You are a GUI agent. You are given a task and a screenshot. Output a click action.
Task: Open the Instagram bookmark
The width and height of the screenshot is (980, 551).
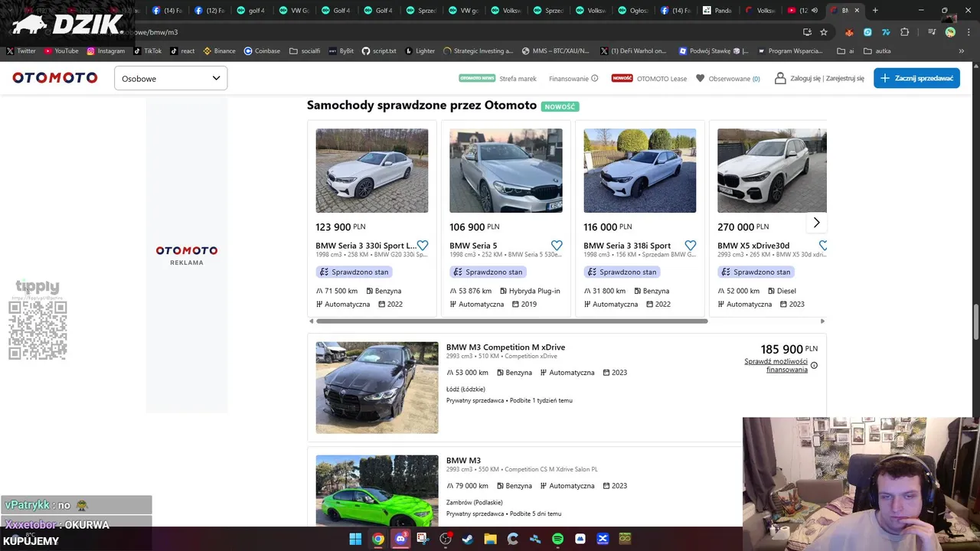[x=106, y=51]
